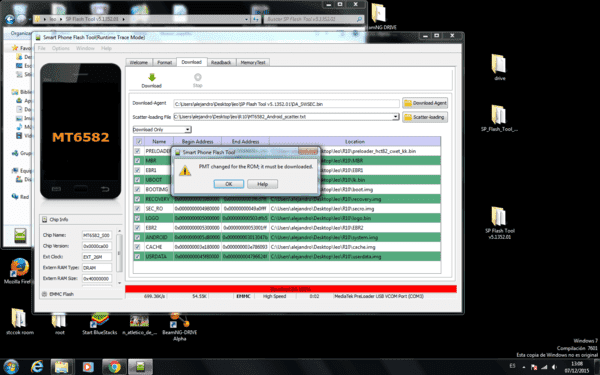This screenshot has height=375, width=600.
Task: Uncheck the ANDROID partition checkbox
Action: pos(137,237)
